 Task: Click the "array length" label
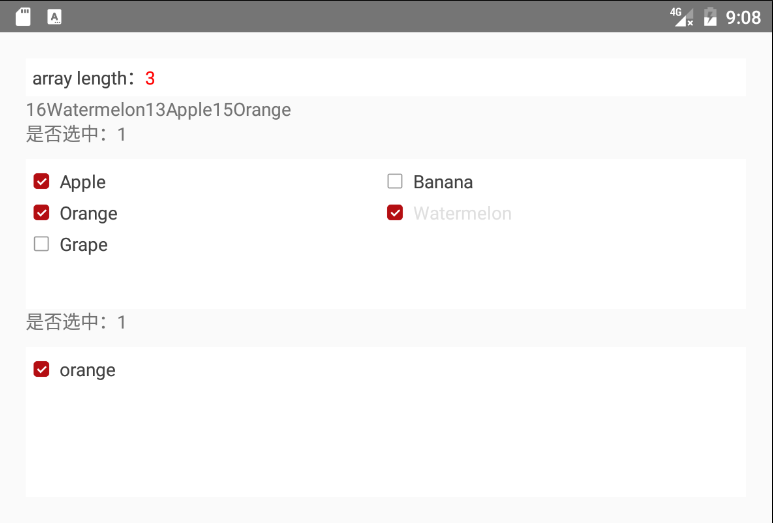84,78
